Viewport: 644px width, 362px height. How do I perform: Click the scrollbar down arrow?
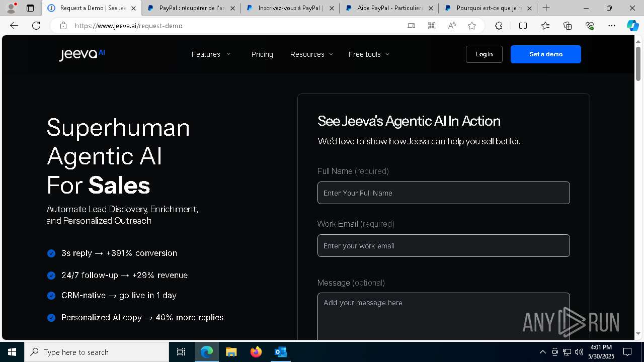coord(638,333)
